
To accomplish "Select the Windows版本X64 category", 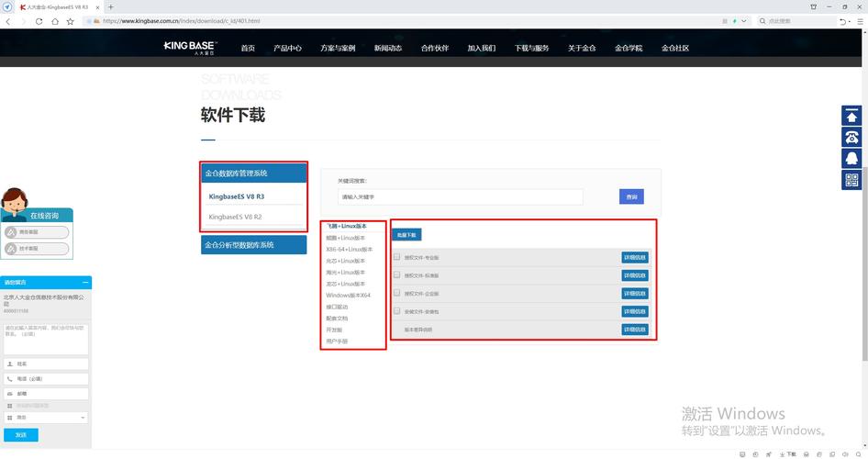I will pos(348,295).
